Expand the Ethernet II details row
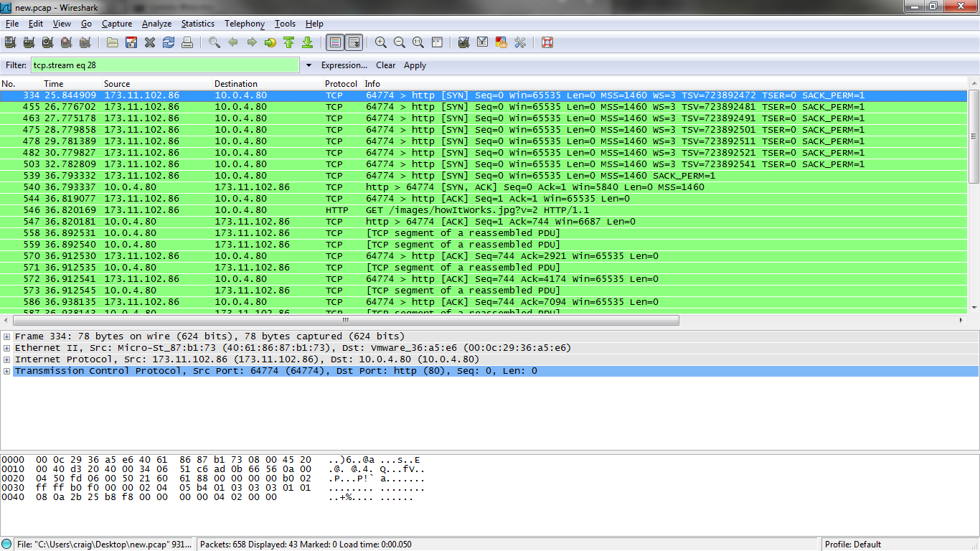 tap(7, 348)
